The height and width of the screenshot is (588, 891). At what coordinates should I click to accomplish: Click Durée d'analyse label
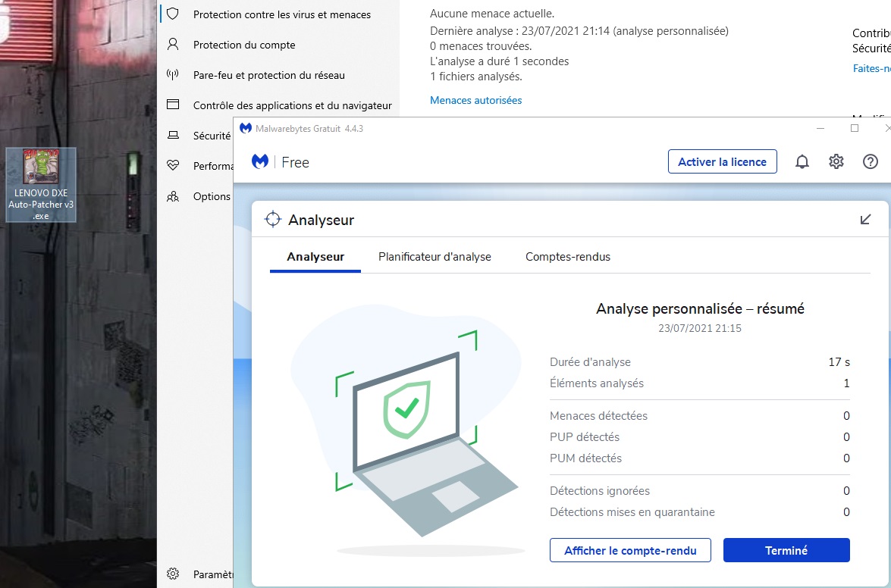[x=590, y=361]
